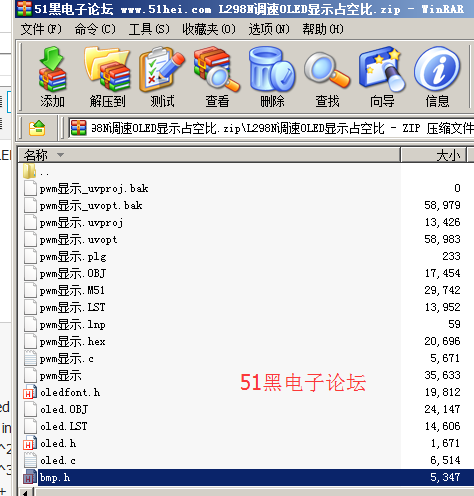This screenshot has width=474, height=496.
Task: Click the size value 17,454
Action: click(442, 273)
